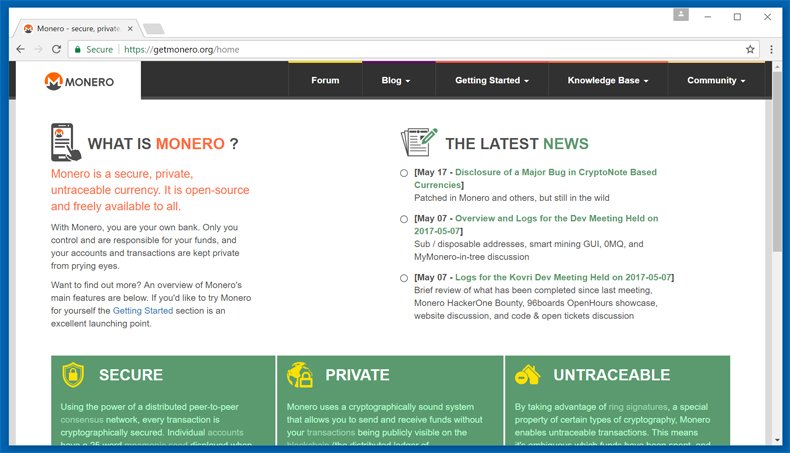Screen dimensions: 790x453
Task: Expand the Getting Started dropdown menu
Action: tap(492, 80)
